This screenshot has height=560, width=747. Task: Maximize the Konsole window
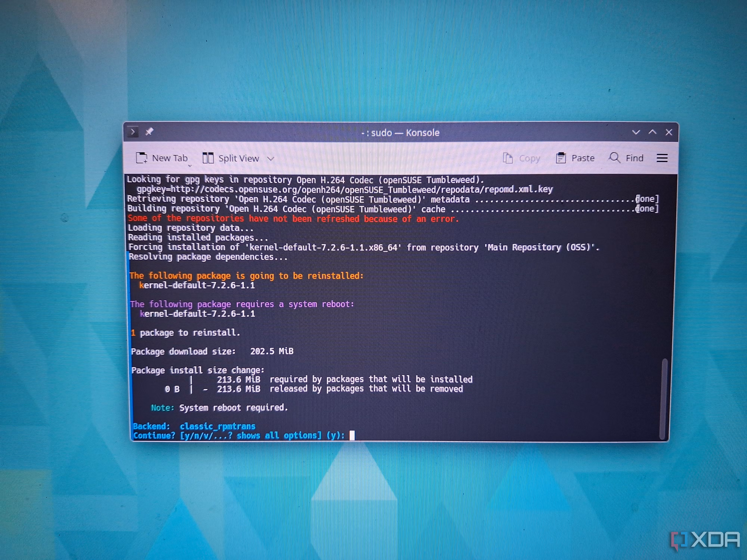pos(653,132)
